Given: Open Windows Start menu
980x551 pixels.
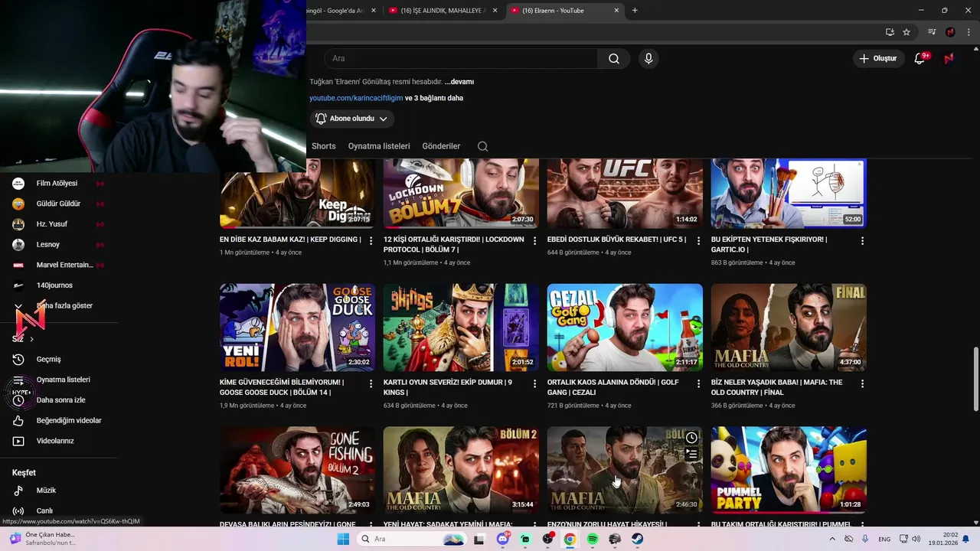Looking at the screenshot, I should click(343, 539).
